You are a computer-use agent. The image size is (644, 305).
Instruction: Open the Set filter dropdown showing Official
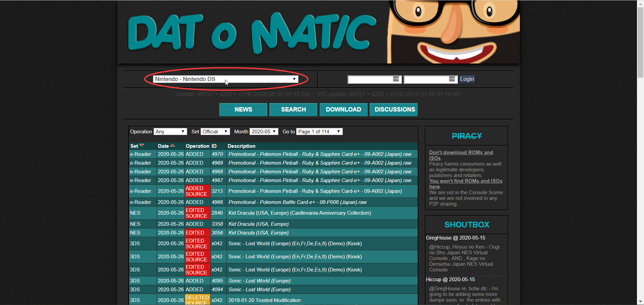click(x=215, y=132)
